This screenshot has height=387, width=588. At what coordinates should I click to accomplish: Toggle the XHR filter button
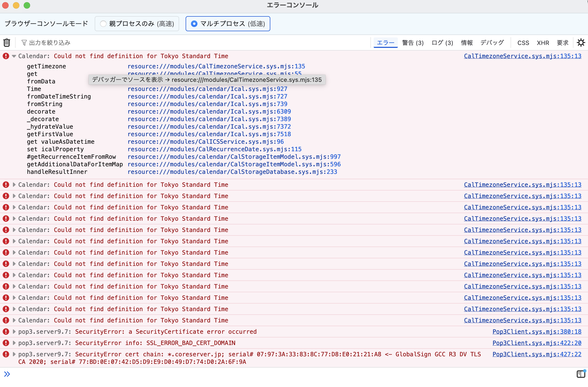pyautogui.click(x=543, y=43)
